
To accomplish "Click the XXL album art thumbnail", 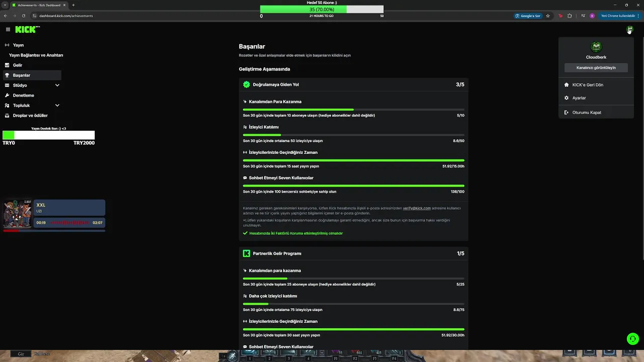I will tap(17, 214).
